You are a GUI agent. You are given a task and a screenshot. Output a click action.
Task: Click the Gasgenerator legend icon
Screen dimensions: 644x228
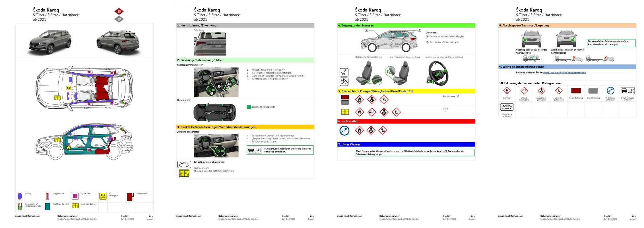pos(48,196)
